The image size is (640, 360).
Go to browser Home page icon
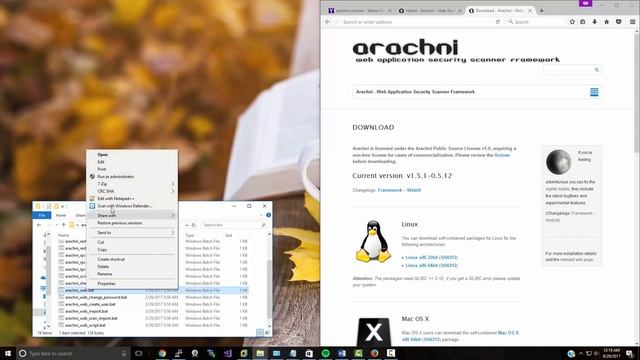click(x=607, y=22)
